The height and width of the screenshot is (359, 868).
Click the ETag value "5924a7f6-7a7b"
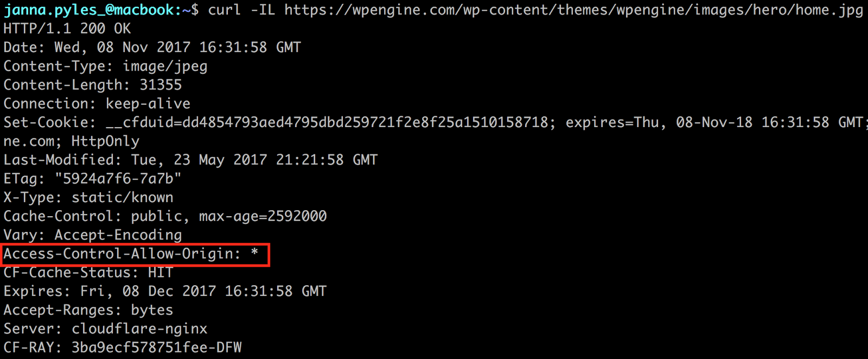click(118, 179)
